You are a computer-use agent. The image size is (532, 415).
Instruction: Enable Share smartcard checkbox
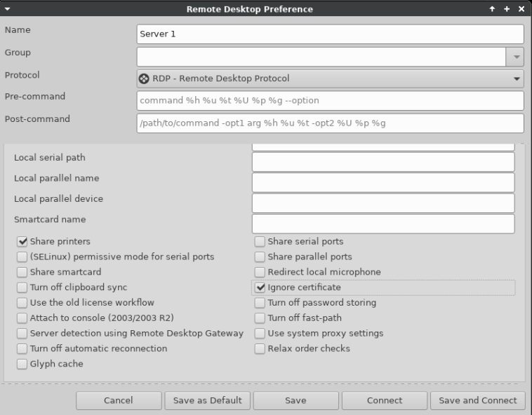[22, 272]
